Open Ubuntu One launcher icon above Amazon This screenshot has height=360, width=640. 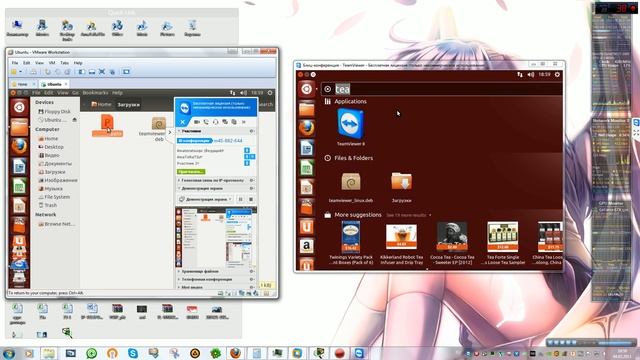click(307, 226)
